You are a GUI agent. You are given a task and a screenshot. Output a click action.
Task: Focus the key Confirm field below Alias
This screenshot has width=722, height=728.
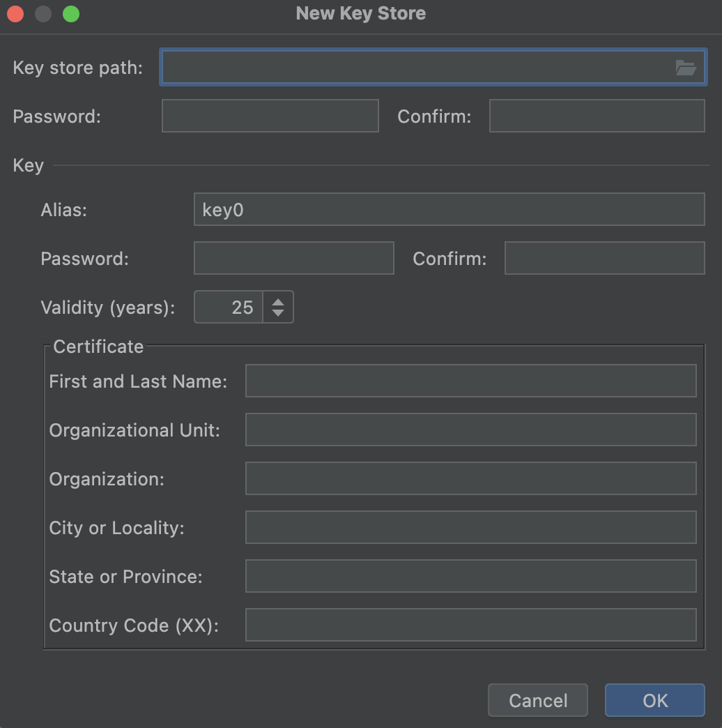[x=605, y=258]
